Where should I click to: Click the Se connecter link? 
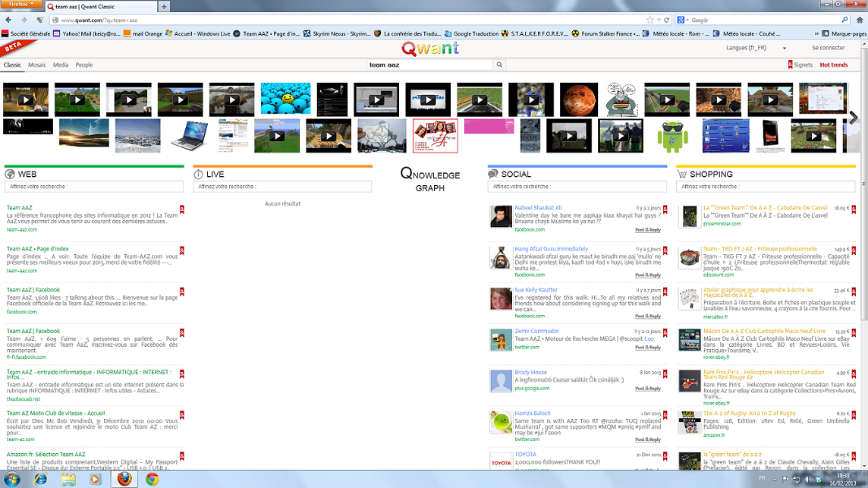pyautogui.click(x=828, y=48)
